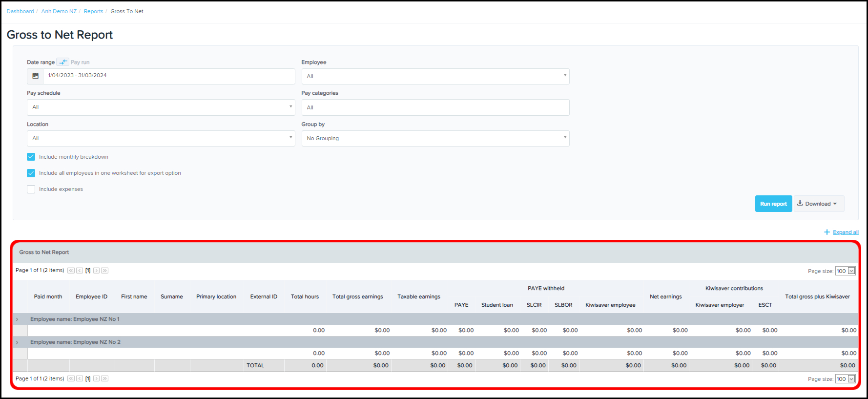Go to last page in top pager

pos(105,271)
